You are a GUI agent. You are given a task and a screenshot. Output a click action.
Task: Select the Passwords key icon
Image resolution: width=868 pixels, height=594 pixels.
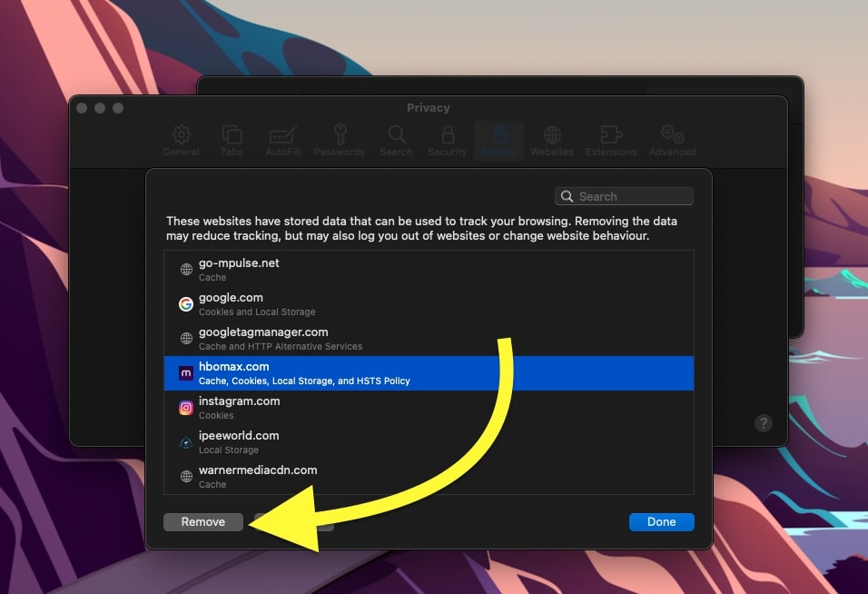340,135
